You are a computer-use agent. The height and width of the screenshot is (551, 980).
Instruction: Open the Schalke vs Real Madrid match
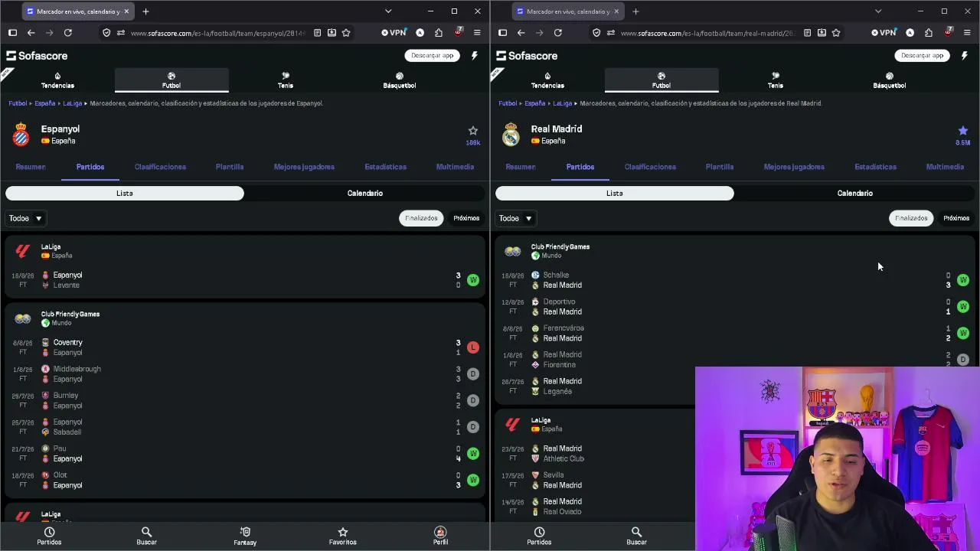[735, 280]
